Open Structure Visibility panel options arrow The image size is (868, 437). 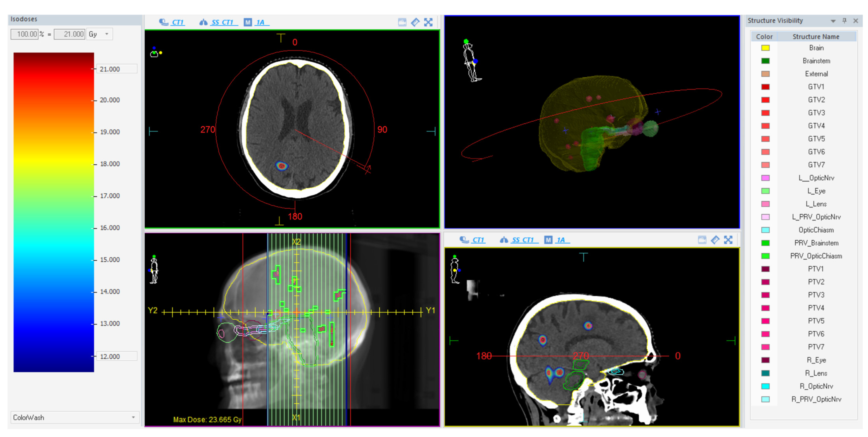tap(833, 21)
